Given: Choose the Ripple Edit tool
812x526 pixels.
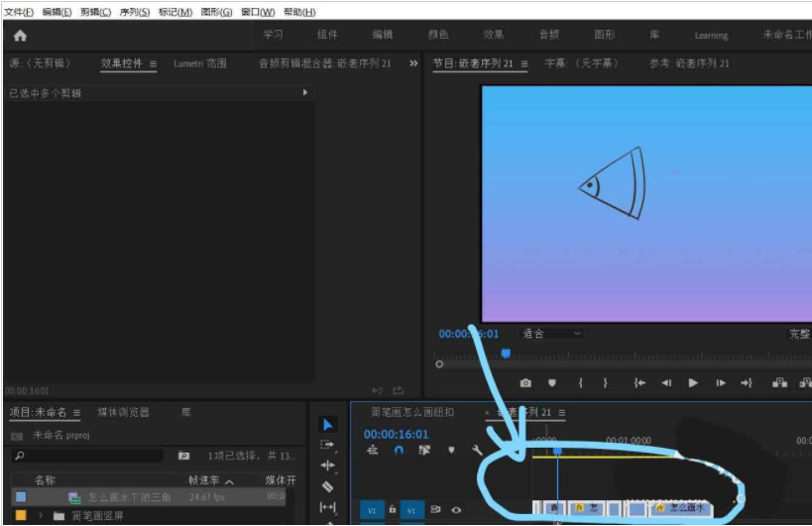Looking at the screenshot, I should [x=328, y=466].
